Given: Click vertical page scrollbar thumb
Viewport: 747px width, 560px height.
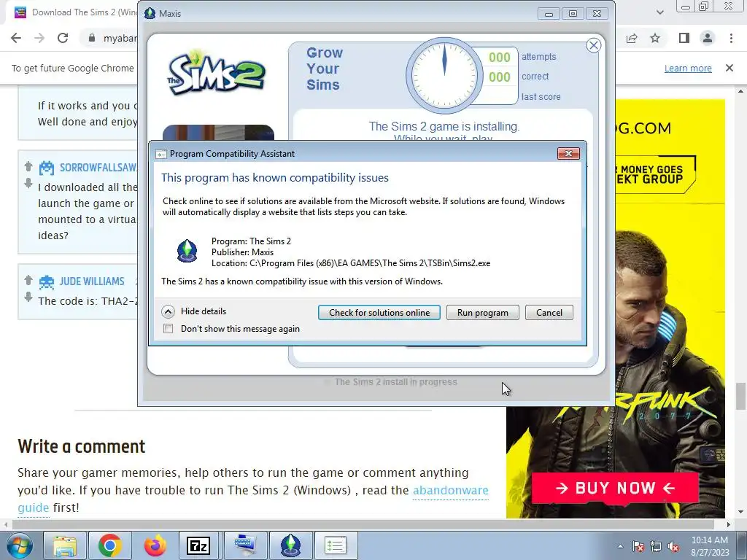Looking at the screenshot, I should point(740,396).
